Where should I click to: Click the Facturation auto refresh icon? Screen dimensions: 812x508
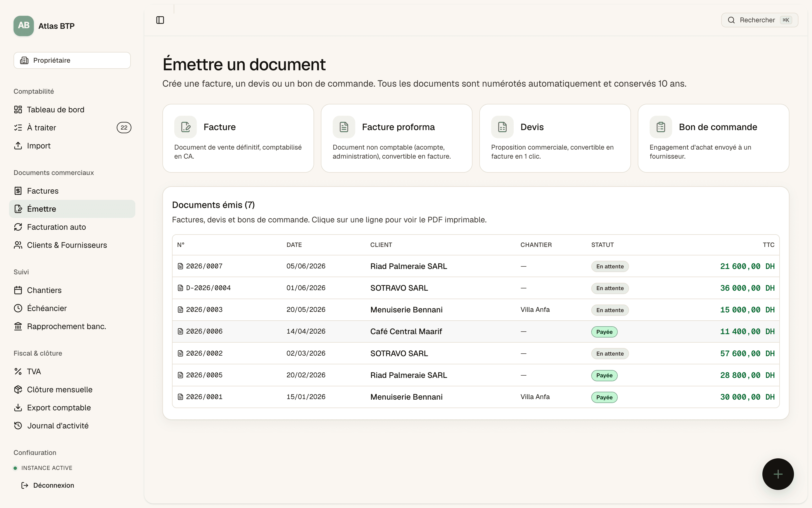[18, 227]
